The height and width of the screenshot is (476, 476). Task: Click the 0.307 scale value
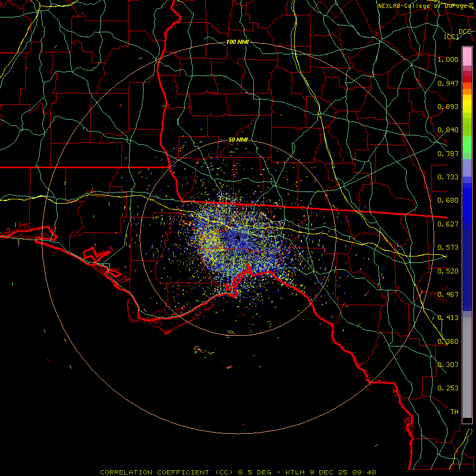(x=448, y=365)
